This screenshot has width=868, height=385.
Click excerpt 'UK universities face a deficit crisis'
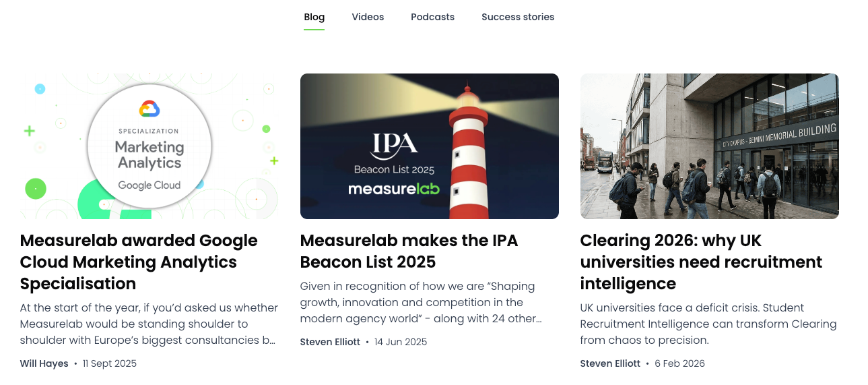708,324
